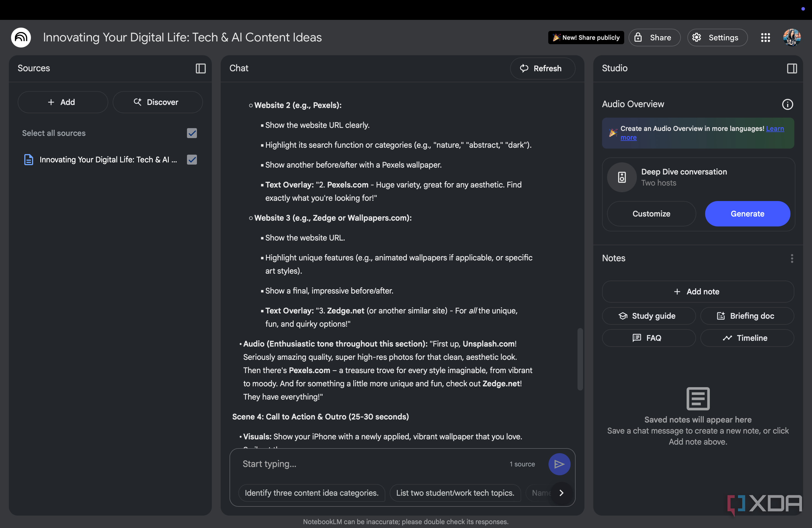Add a new source

click(x=62, y=102)
